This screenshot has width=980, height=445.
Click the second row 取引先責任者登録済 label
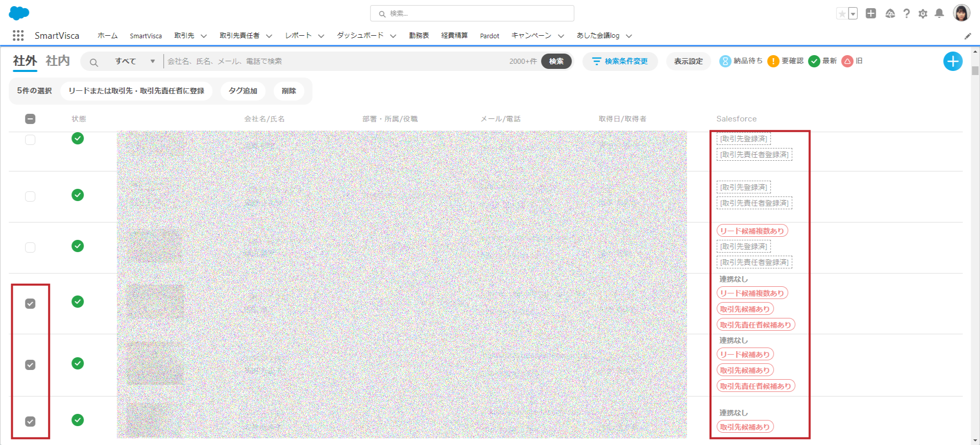click(x=754, y=203)
